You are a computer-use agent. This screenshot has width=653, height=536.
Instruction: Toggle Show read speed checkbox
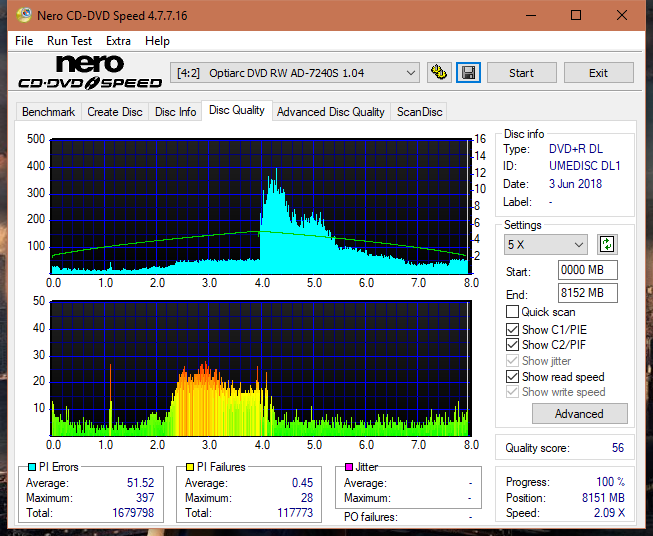[512, 376]
